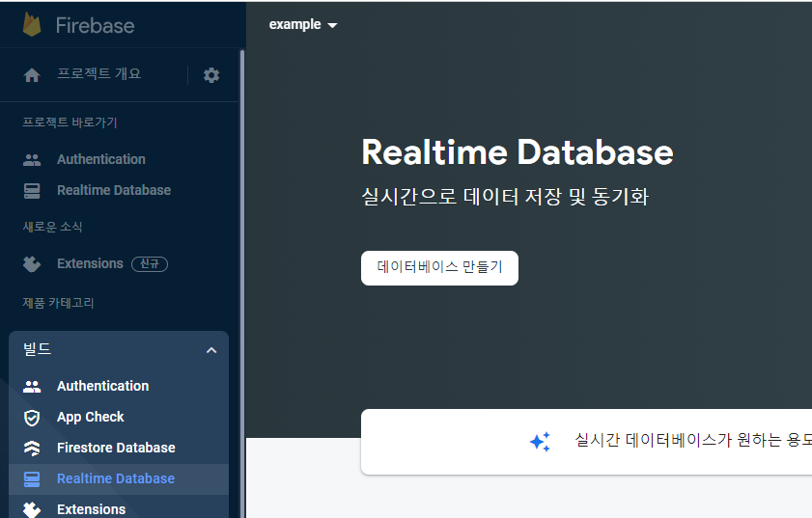
Task: Click the 신규 badge next to Extensions
Action: (150, 264)
